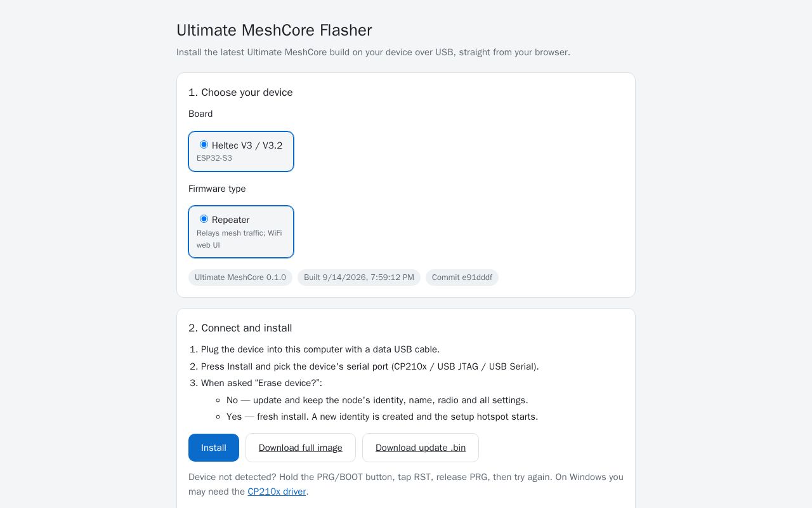Click the Ultimate MeshCore Flasher page title
The image size is (812, 508).
[274, 30]
